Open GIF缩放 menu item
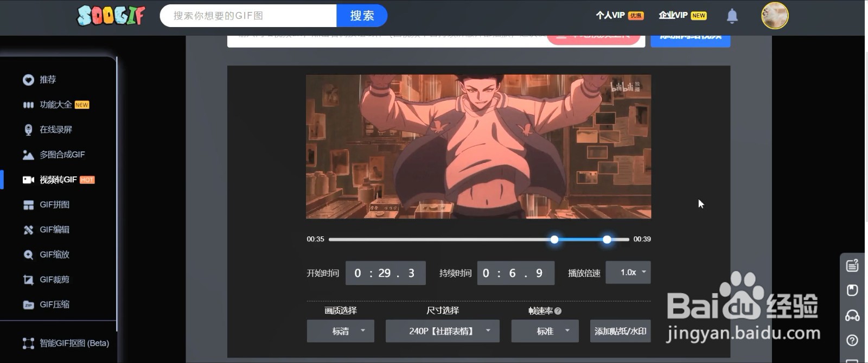This screenshot has height=363, width=868. pos(55,254)
